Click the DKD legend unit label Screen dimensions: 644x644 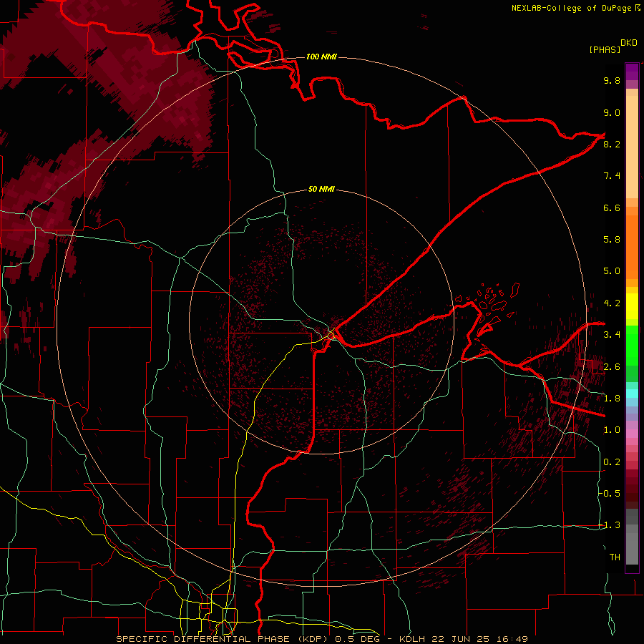click(x=629, y=43)
